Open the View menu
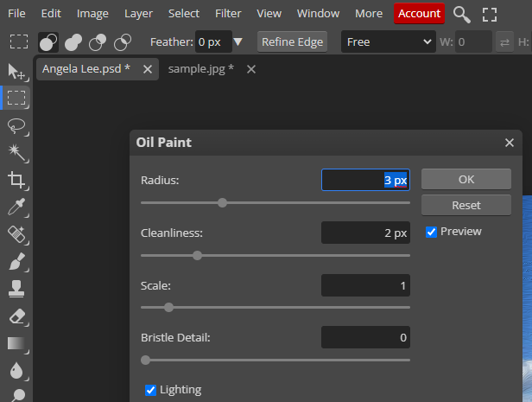The width and height of the screenshot is (532, 402). tap(269, 14)
